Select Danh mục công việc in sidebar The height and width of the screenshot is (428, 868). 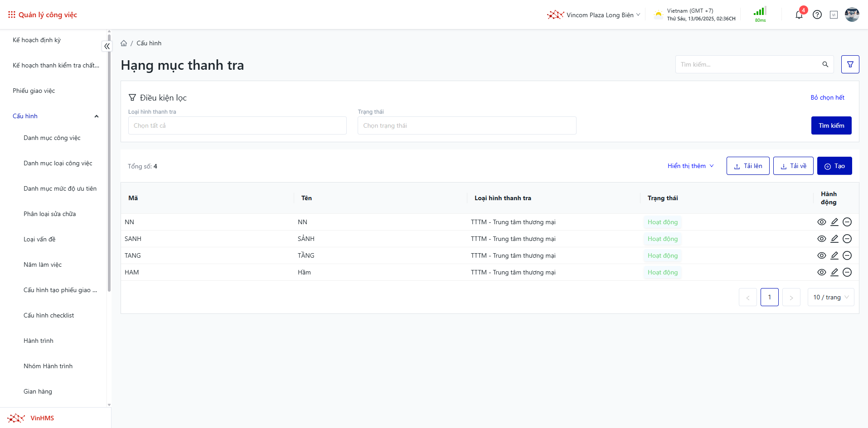click(x=52, y=138)
